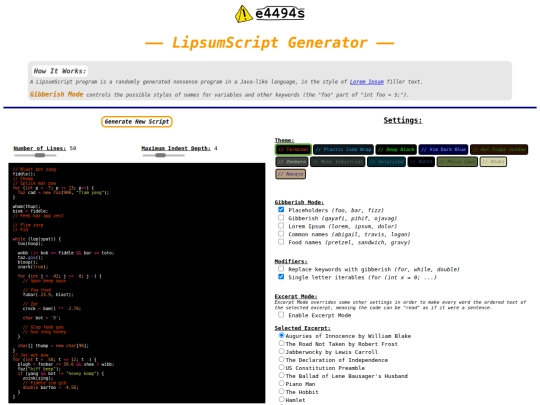Click the How It Works: label
The width and height of the screenshot is (540, 405).
(x=60, y=71)
